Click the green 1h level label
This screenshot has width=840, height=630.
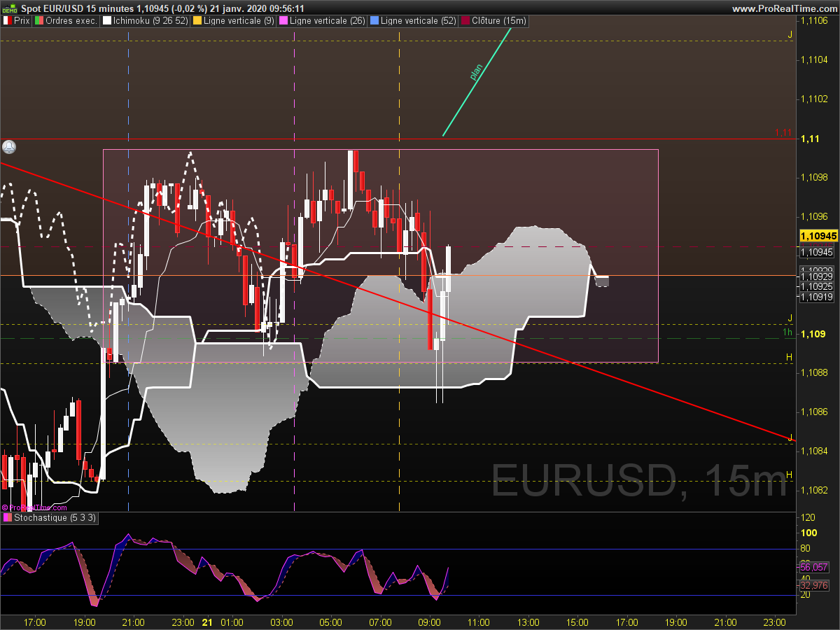[787, 332]
